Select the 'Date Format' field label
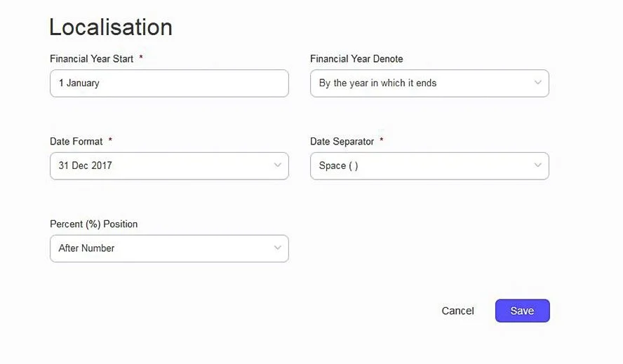The image size is (623, 364). (x=76, y=142)
